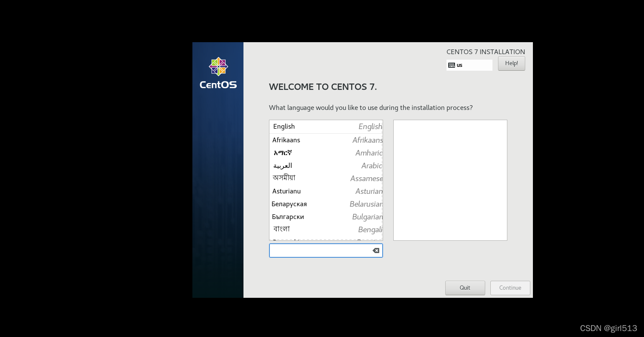Image resolution: width=644 pixels, height=337 pixels.
Task: Focus the language search input field
Action: tap(326, 251)
